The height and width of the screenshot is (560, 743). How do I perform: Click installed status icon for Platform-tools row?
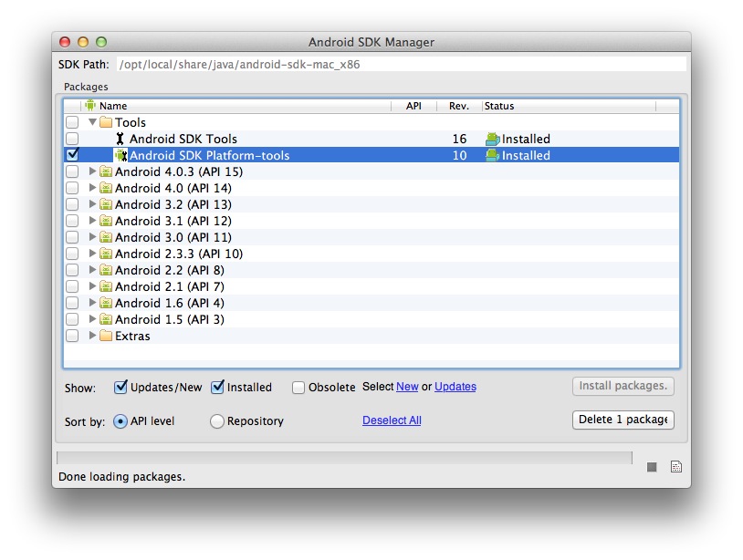coord(493,155)
